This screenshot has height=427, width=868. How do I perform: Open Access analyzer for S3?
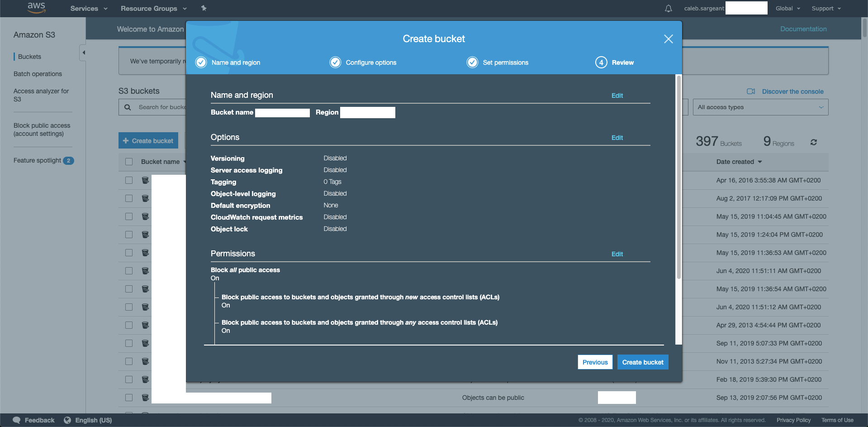[x=41, y=95]
